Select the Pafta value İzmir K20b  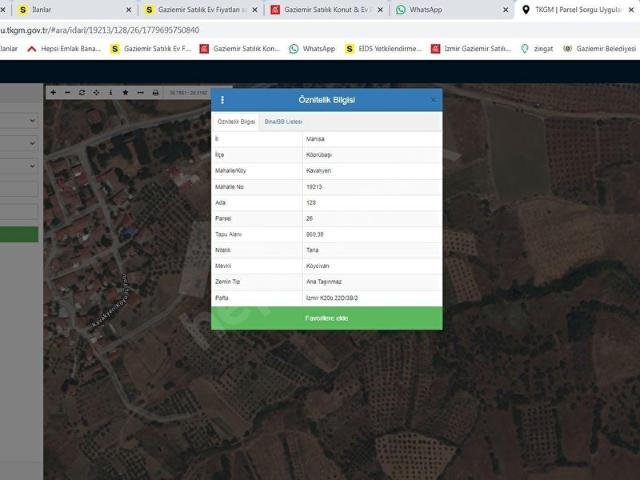click(x=332, y=298)
